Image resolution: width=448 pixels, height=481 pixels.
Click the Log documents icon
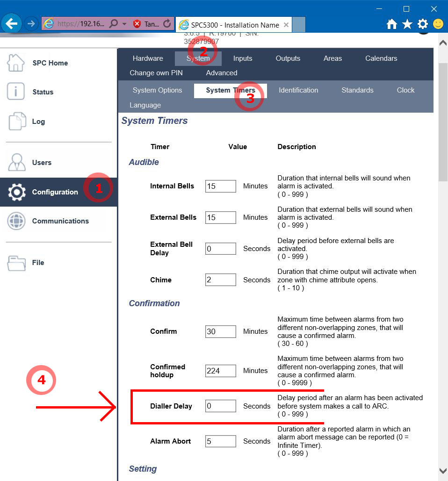click(x=17, y=122)
